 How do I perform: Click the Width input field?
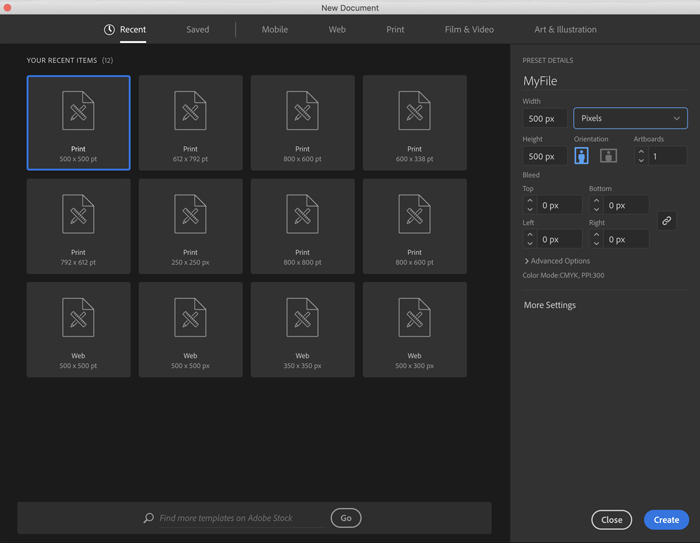coord(544,118)
